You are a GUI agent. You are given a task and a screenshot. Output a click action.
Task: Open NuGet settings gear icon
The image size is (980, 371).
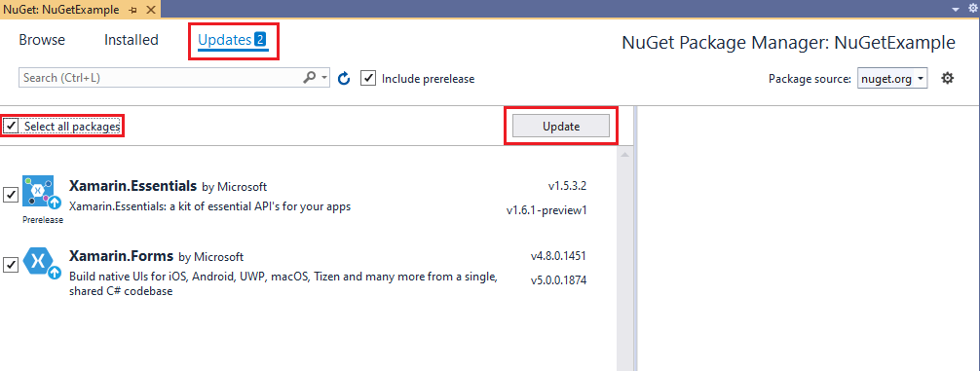click(x=948, y=79)
